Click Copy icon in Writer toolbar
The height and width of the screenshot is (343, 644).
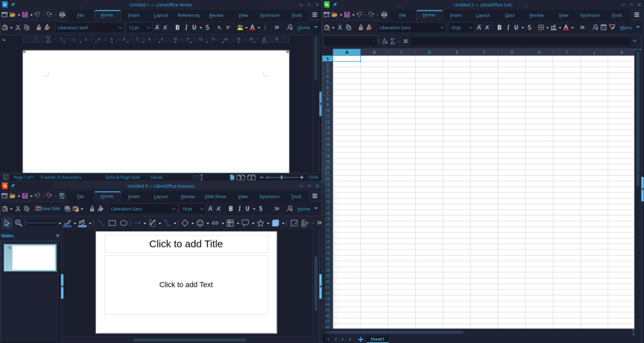(x=26, y=28)
